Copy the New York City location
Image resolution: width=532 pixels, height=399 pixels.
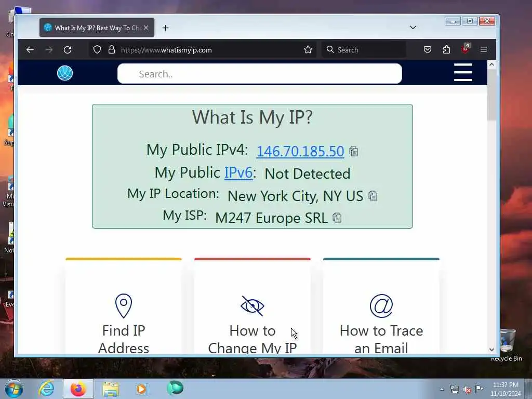tap(373, 196)
